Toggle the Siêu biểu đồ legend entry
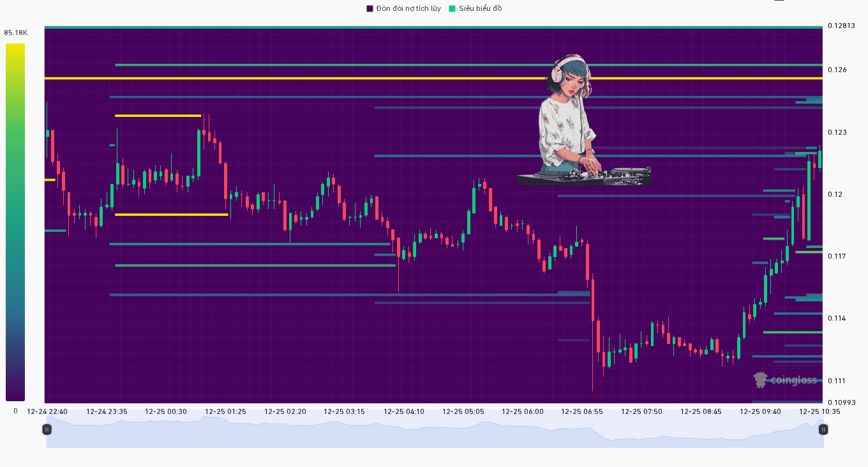The height and width of the screenshot is (467, 868). pos(475,8)
